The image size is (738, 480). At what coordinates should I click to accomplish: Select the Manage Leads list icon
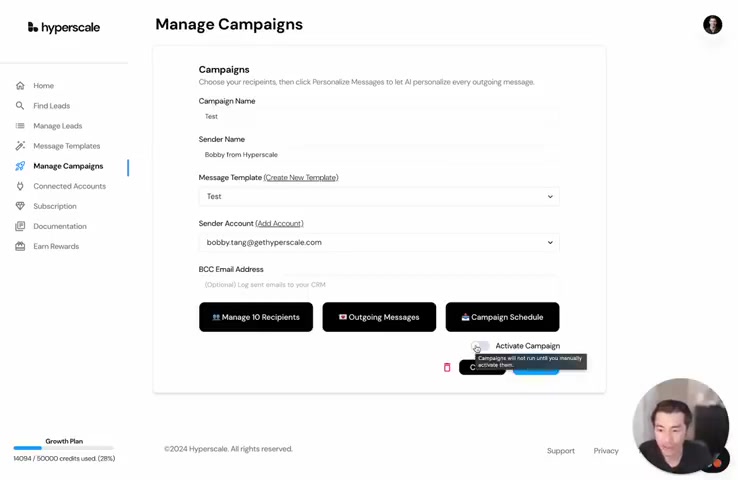(20, 126)
